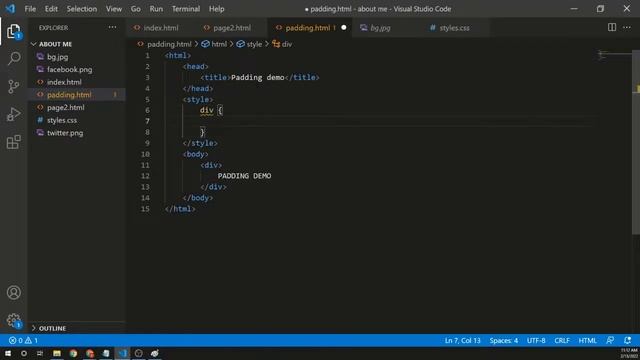
Task: Open the Edit menu
Action: [51, 9]
